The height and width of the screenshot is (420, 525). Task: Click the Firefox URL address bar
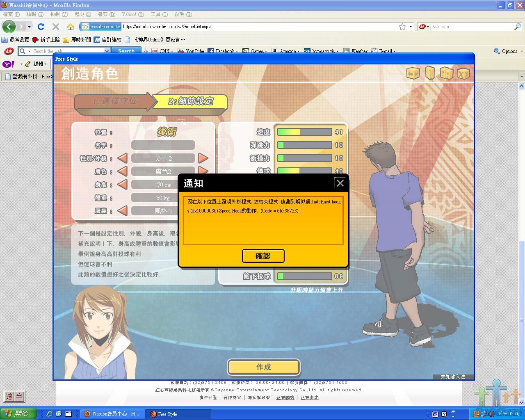tap(259, 27)
